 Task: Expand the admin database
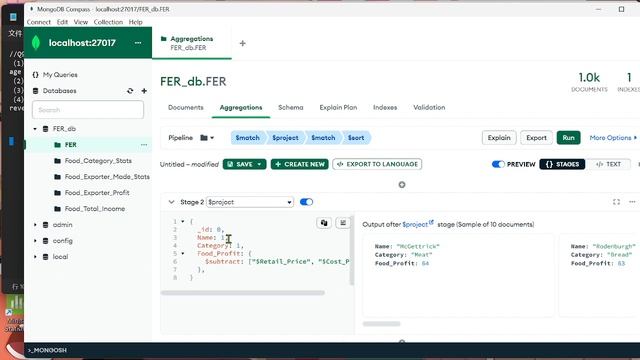point(35,224)
